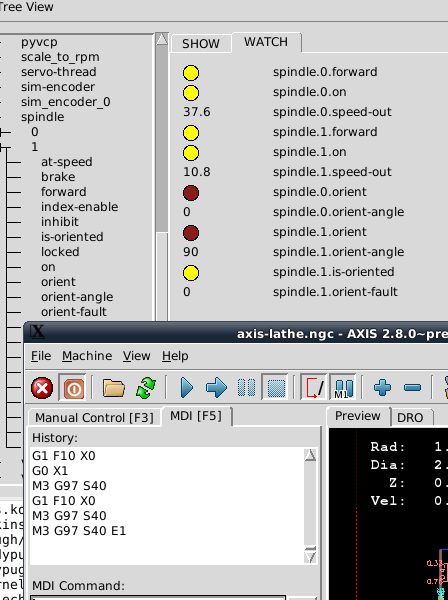The image size is (448, 600).
Task: Click MDI history scrollbar up arrow
Action: pos(310,455)
